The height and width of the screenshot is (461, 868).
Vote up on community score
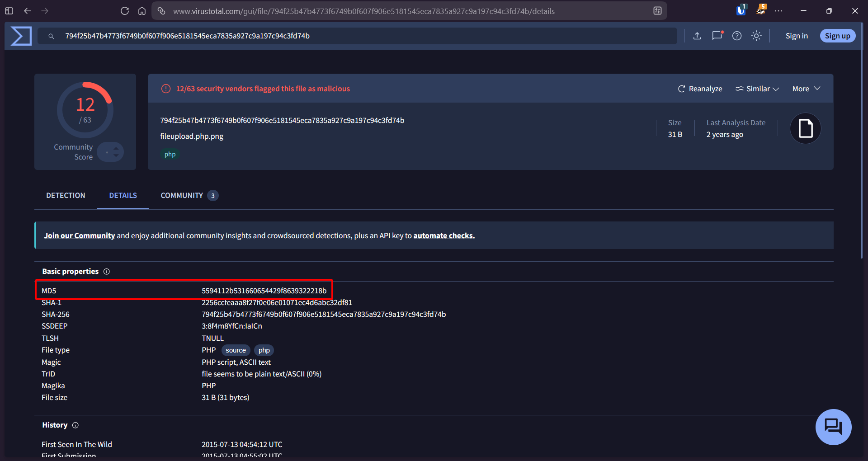[x=116, y=148]
